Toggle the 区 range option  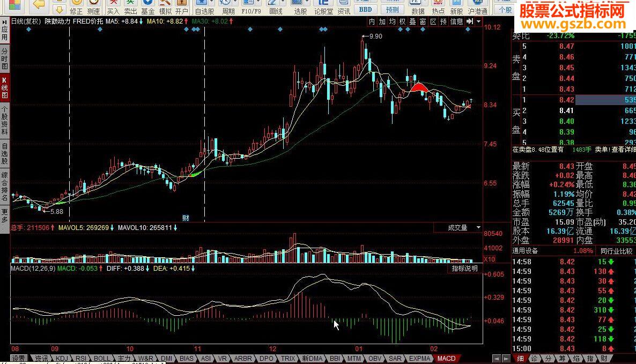point(433,21)
